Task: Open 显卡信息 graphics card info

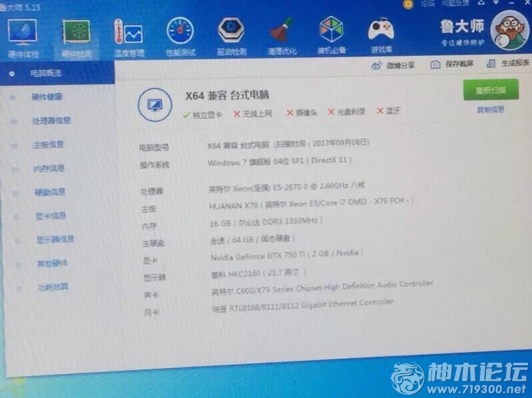Action: (x=51, y=216)
